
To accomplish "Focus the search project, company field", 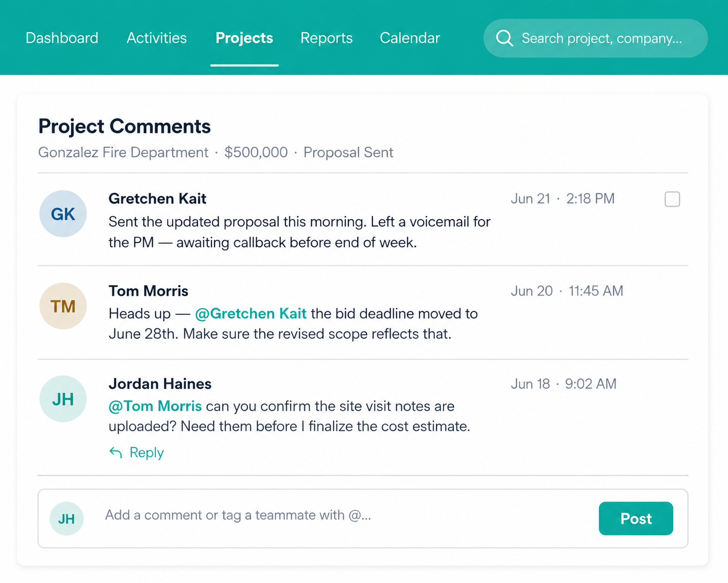I will 596,38.
